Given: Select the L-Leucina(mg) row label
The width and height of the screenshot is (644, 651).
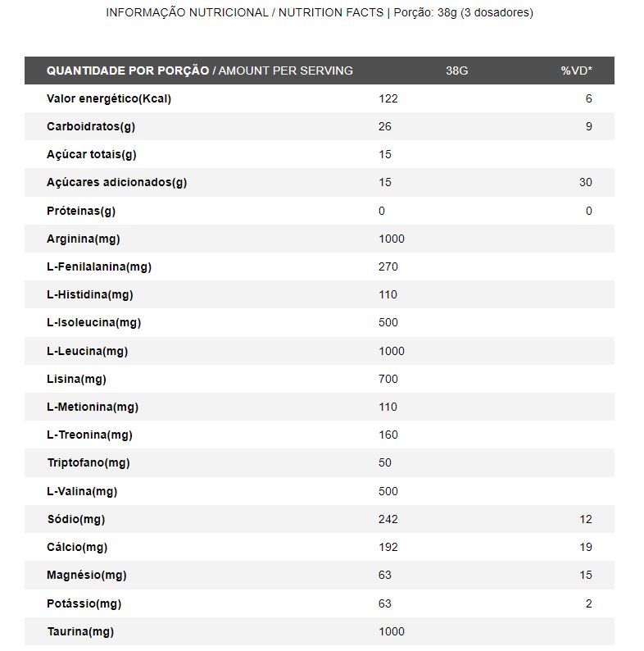Looking at the screenshot, I should 87,351.
